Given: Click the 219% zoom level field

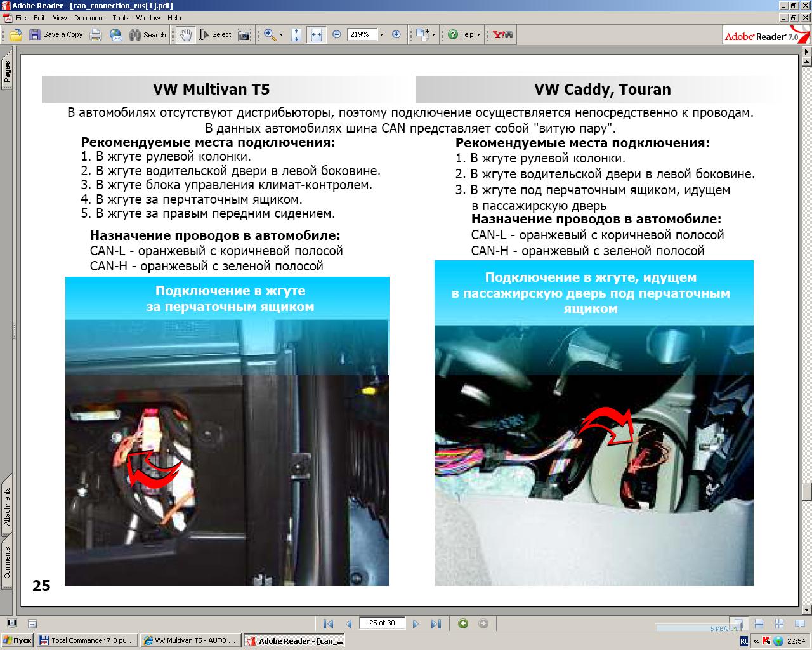Looking at the screenshot, I should point(362,35).
